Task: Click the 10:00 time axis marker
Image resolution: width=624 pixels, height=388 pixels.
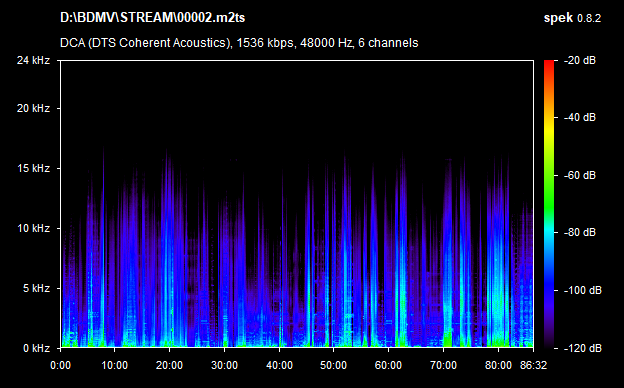Action: click(x=115, y=365)
